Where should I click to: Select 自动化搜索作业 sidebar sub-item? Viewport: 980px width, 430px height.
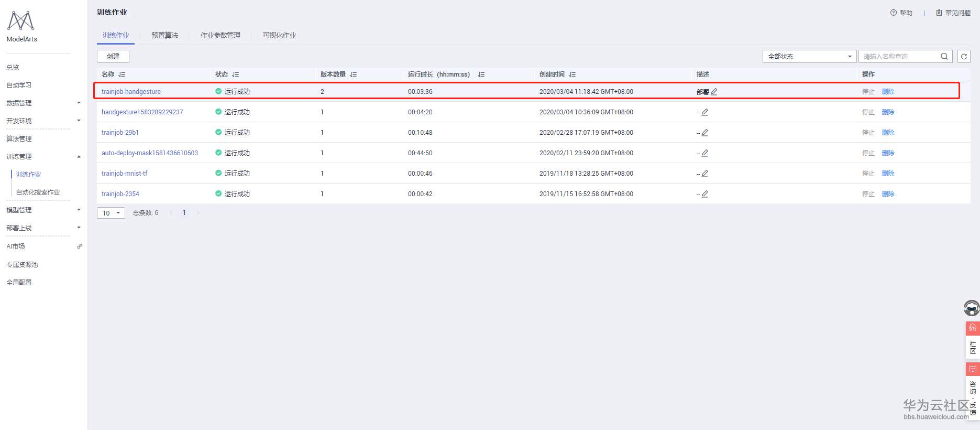(38, 192)
